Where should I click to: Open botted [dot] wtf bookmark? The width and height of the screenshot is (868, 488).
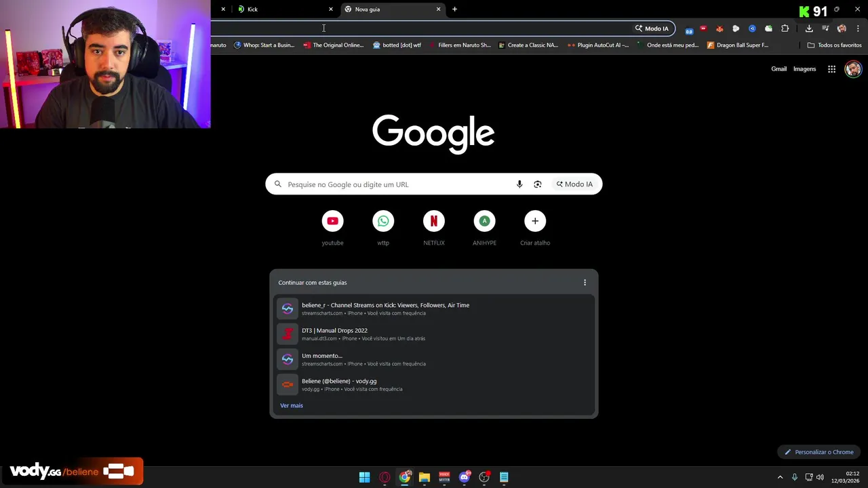tap(397, 45)
